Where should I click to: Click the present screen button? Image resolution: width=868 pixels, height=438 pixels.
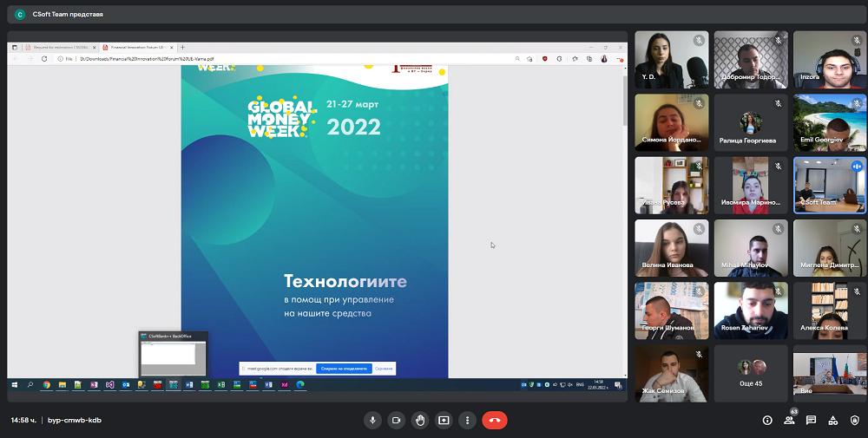(x=444, y=421)
